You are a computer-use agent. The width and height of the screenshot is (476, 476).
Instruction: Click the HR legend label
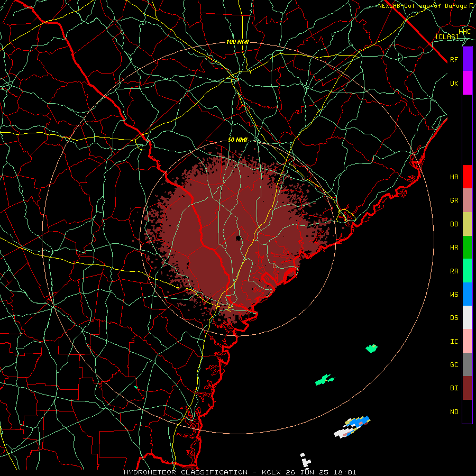point(454,248)
